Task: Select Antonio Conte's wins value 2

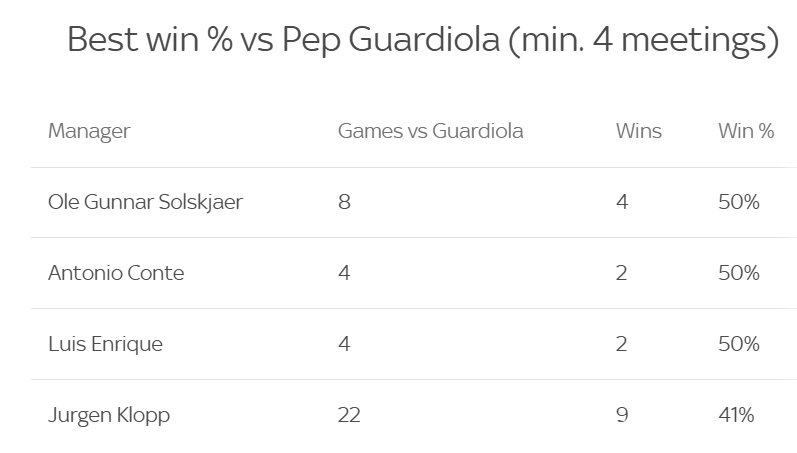Action: click(622, 273)
